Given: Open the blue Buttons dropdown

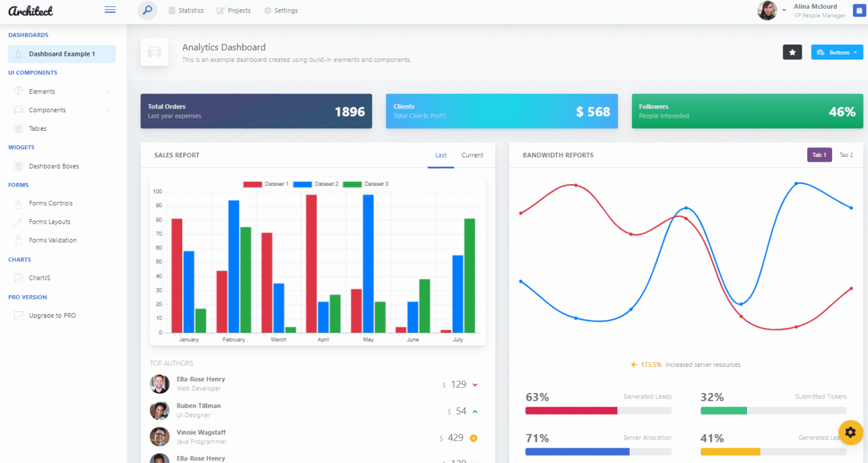Looking at the screenshot, I should [x=837, y=53].
